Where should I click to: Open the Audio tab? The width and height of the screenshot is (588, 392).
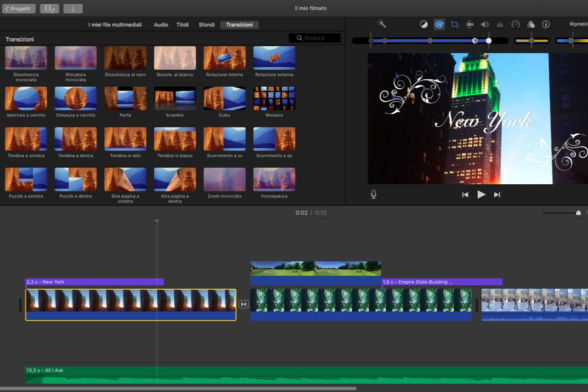pyautogui.click(x=161, y=24)
